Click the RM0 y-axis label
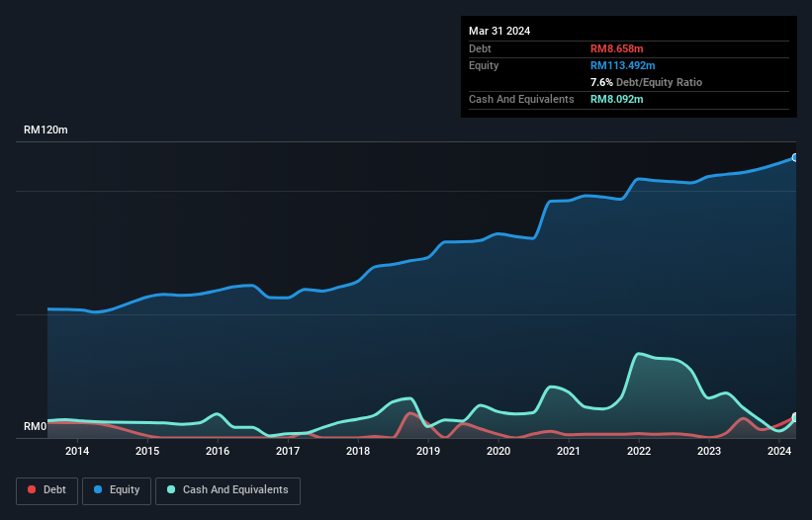Image resolution: width=812 pixels, height=520 pixels. 36,427
